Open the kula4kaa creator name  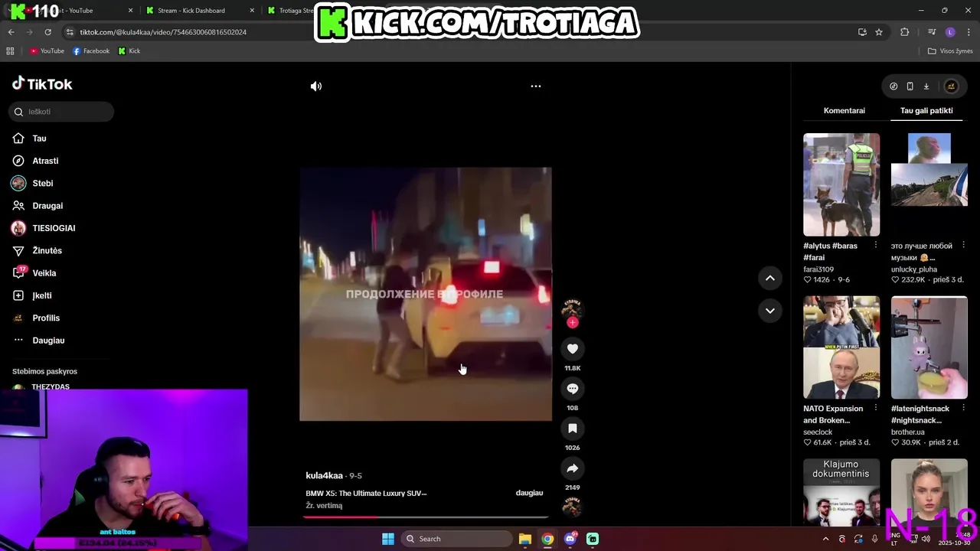[324, 475]
